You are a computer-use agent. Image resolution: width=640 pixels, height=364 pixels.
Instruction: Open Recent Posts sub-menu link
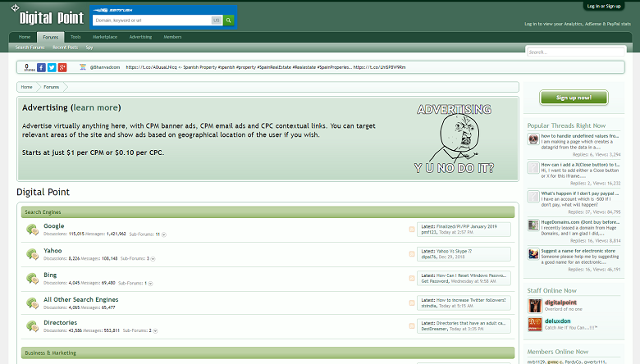(66, 48)
